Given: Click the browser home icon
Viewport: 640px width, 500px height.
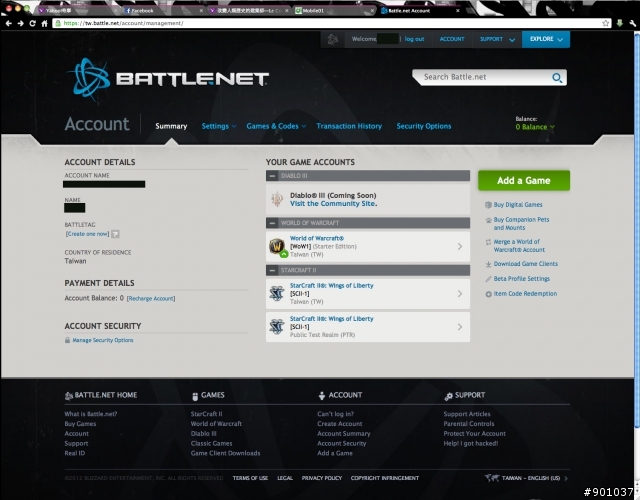Looking at the screenshot, I should point(44,23).
